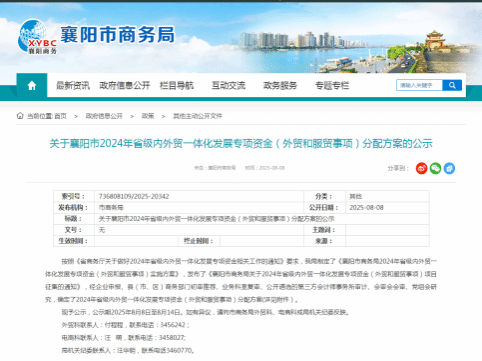This screenshot has height=361, width=482.
Task: Click the article headline about 2024年专项资金
Action: pyautogui.click(x=241, y=144)
